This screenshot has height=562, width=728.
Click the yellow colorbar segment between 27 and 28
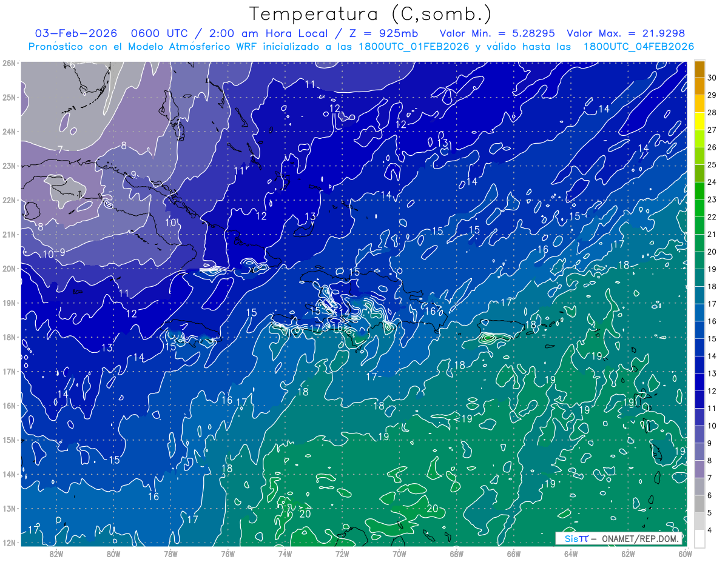pos(699,121)
